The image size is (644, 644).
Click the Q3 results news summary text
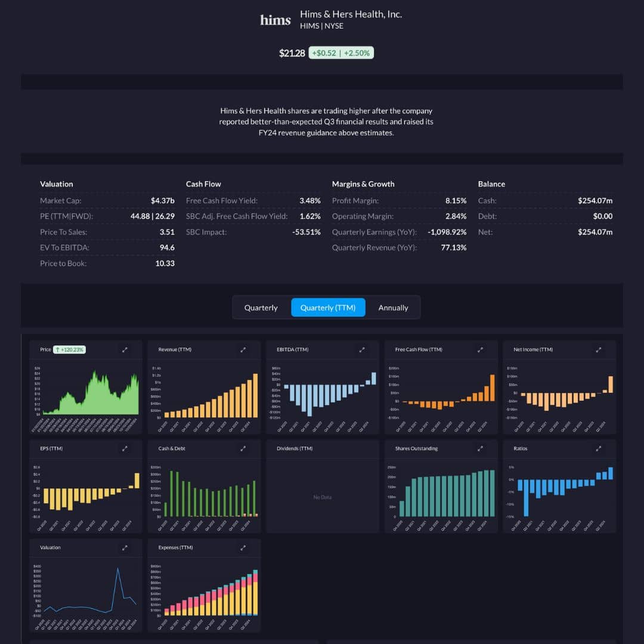point(326,122)
